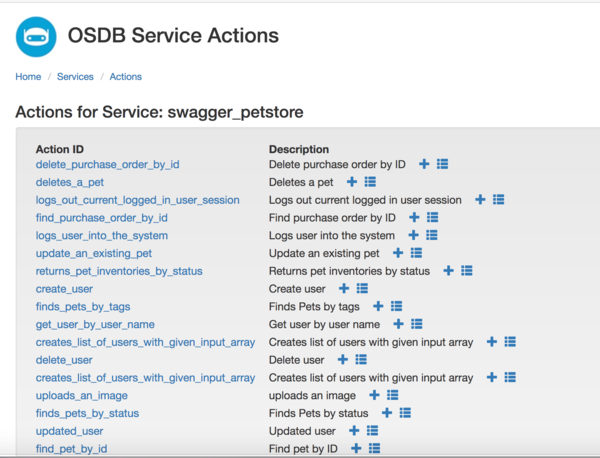The image size is (600, 458).
Task: Click plus icon for Get user by user name
Action: coord(398,324)
